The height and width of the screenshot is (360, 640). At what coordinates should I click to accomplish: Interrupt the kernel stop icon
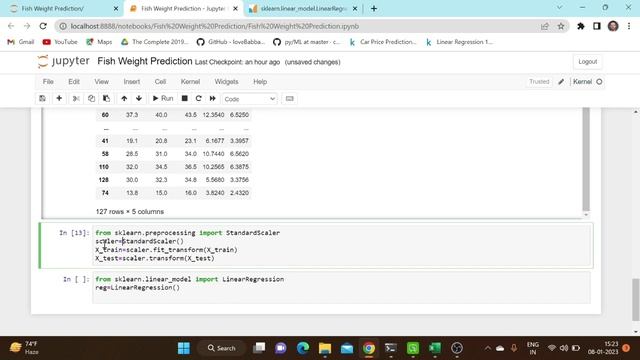(184, 98)
